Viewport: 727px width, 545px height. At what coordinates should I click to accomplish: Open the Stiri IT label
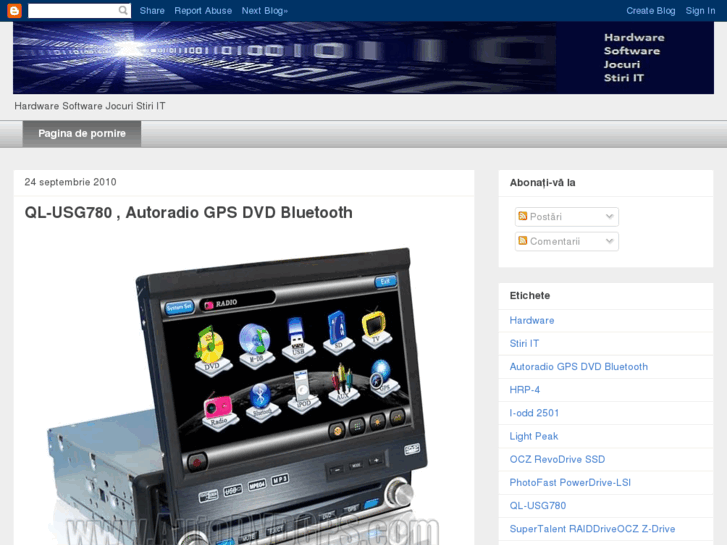click(524, 344)
